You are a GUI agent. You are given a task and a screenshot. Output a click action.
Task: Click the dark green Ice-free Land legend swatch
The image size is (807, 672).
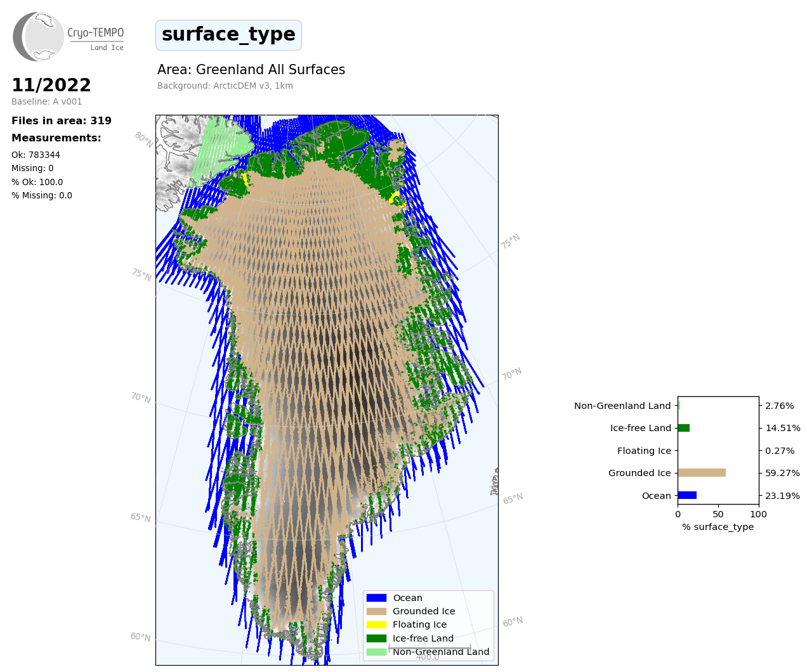[376, 638]
